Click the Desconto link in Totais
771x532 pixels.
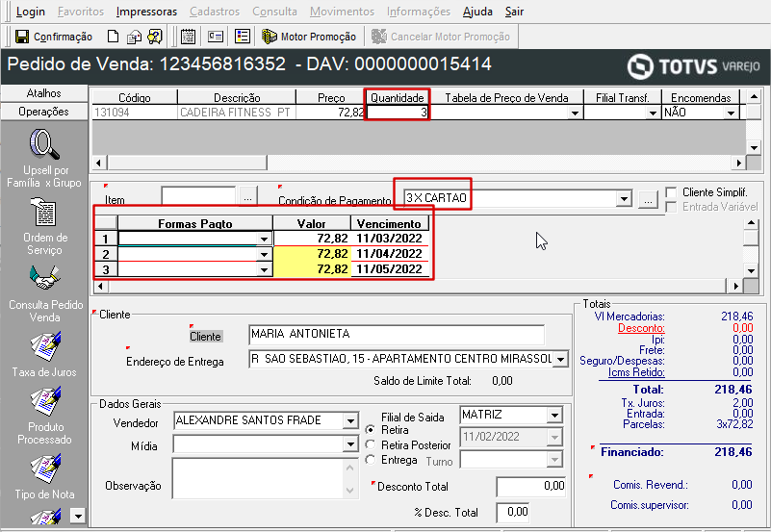(641, 328)
